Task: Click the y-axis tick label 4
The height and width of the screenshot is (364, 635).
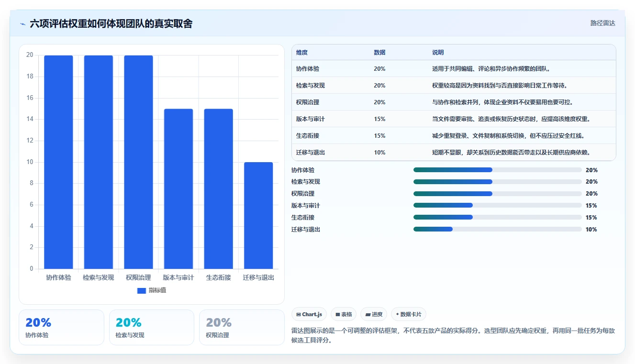Action: click(32, 226)
